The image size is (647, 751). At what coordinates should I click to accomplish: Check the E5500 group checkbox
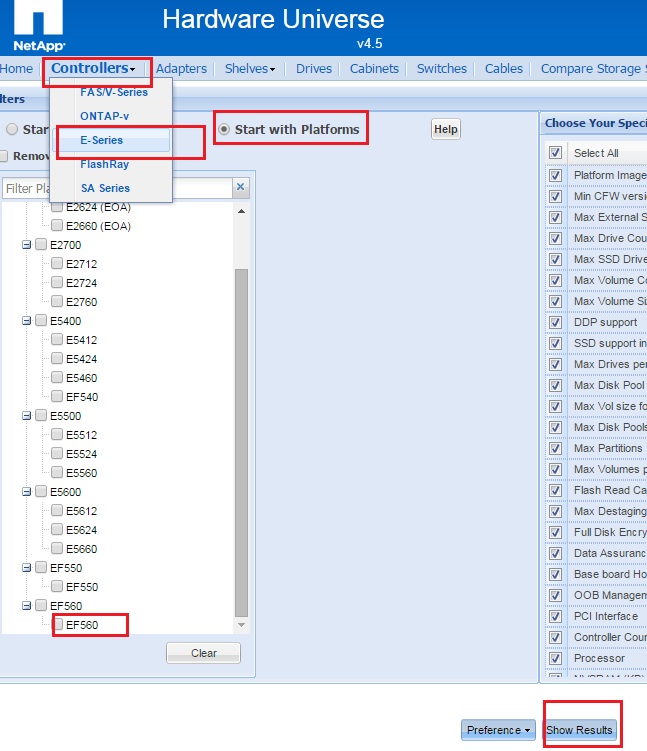[41, 415]
